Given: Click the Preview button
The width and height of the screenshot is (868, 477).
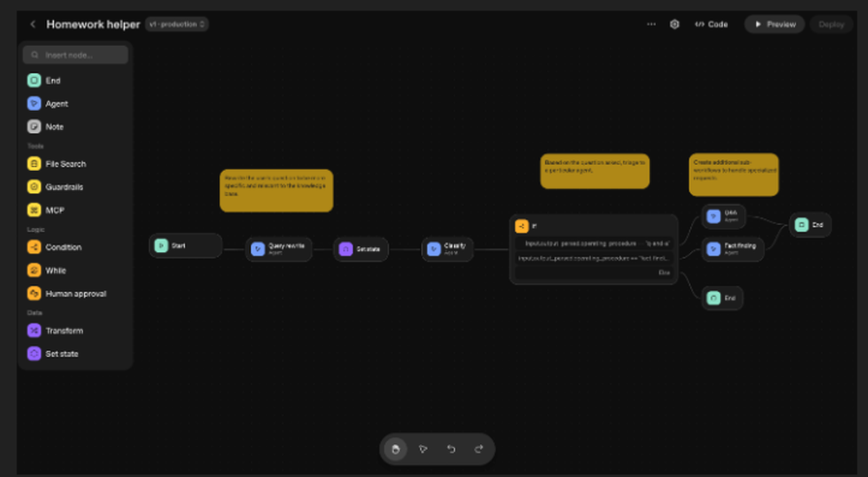Looking at the screenshot, I should [774, 24].
